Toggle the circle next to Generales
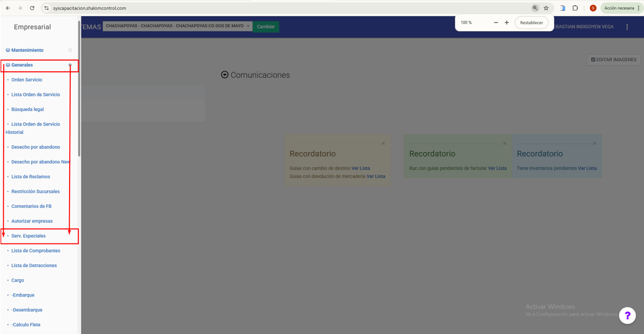This screenshot has height=334, width=644. [x=70, y=65]
